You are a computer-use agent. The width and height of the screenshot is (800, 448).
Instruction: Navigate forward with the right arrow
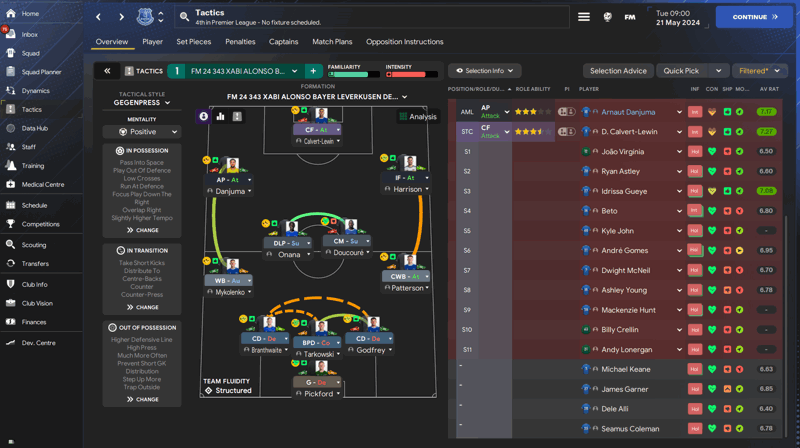click(x=121, y=17)
